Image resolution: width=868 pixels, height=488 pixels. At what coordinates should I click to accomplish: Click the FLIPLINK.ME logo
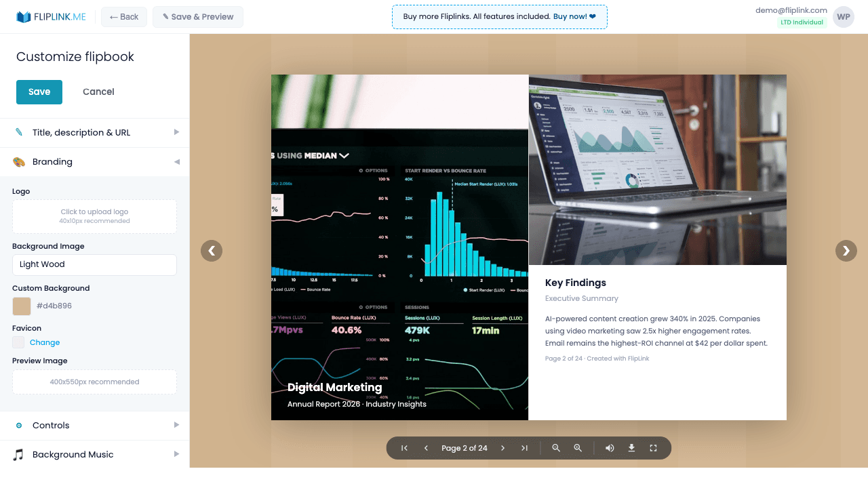51,16
